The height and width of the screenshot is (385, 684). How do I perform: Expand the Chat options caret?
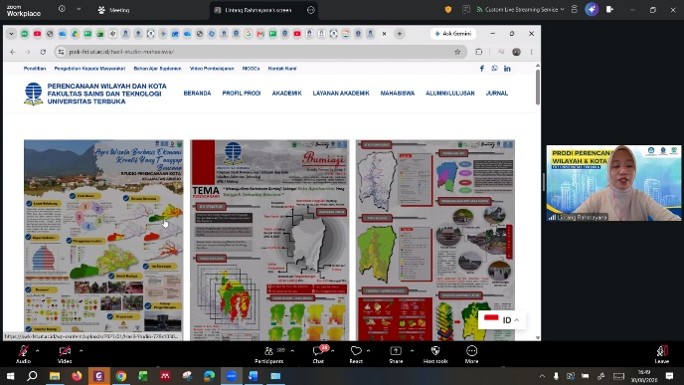332,350
